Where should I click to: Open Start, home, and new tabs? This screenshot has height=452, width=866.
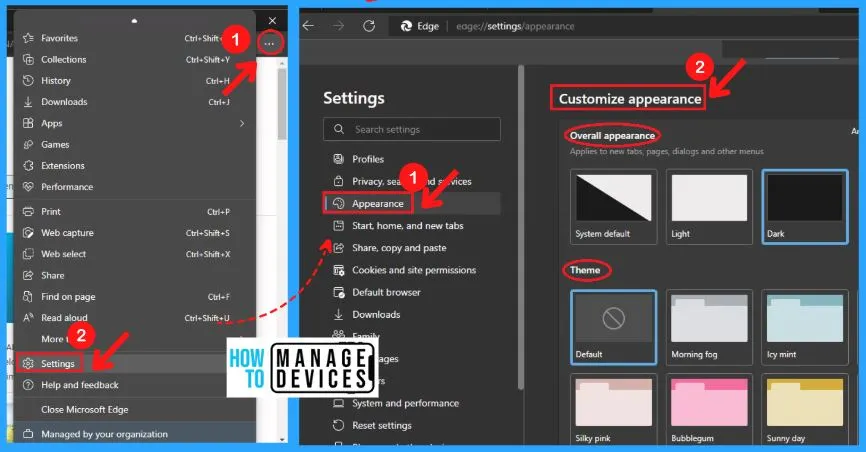pos(411,225)
